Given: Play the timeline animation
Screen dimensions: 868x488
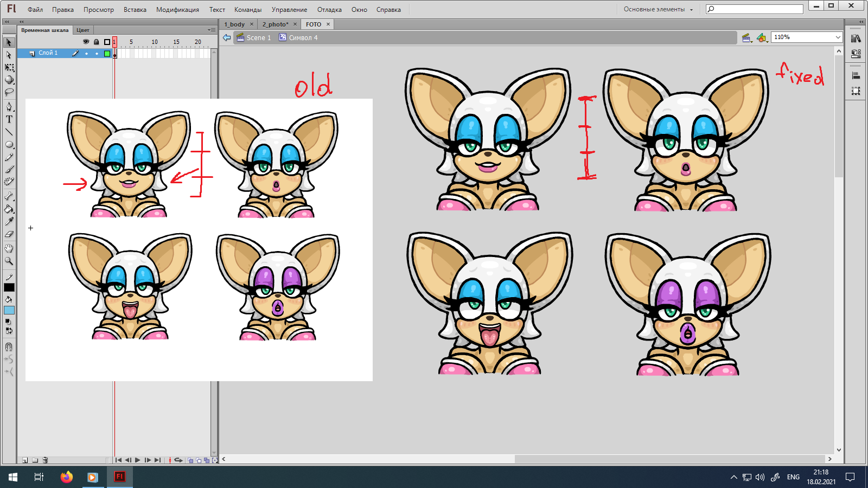Looking at the screenshot, I should pos(138,460).
